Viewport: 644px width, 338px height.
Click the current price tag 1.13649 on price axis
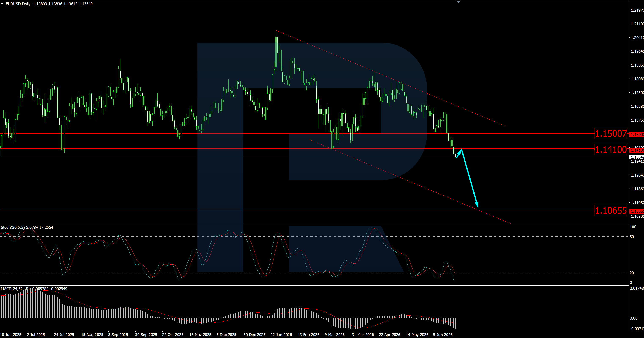tap(637, 157)
